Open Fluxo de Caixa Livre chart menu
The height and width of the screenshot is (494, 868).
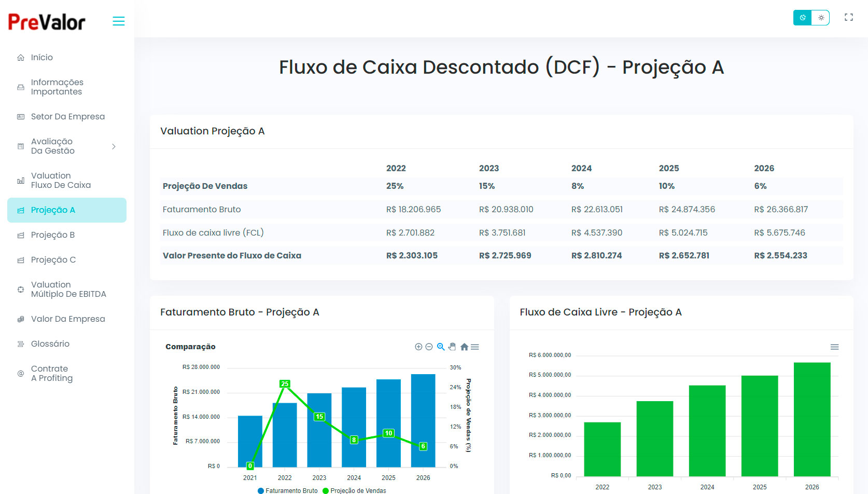(834, 347)
